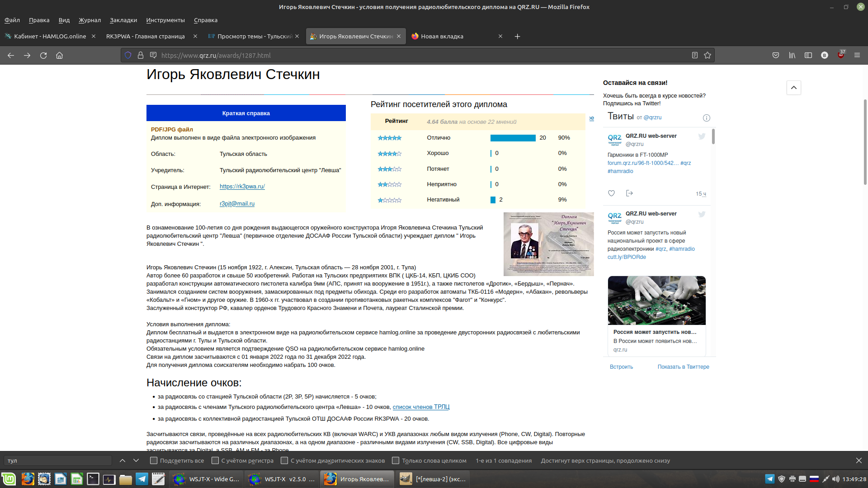This screenshot has height=488, width=868.
Task: Switch to 'Просмотр темы - Тульский' tab
Action: [x=255, y=36]
